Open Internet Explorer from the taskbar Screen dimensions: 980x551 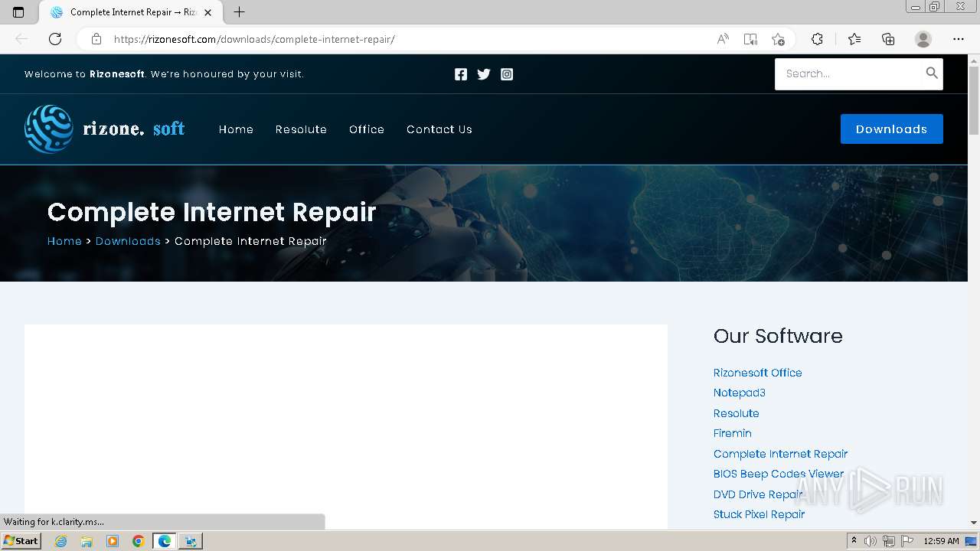(60, 541)
